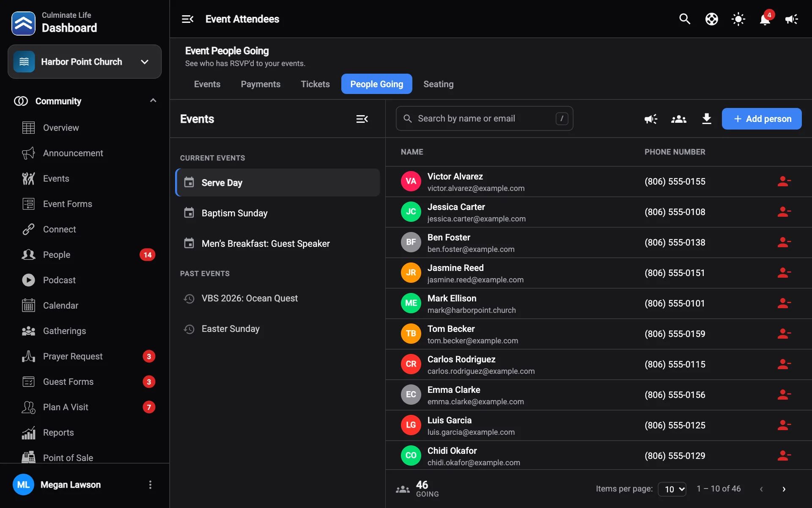Open Harbor Point Church selector dropdown
Image resolution: width=812 pixels, height=508 pixels.
click(85, 62)
